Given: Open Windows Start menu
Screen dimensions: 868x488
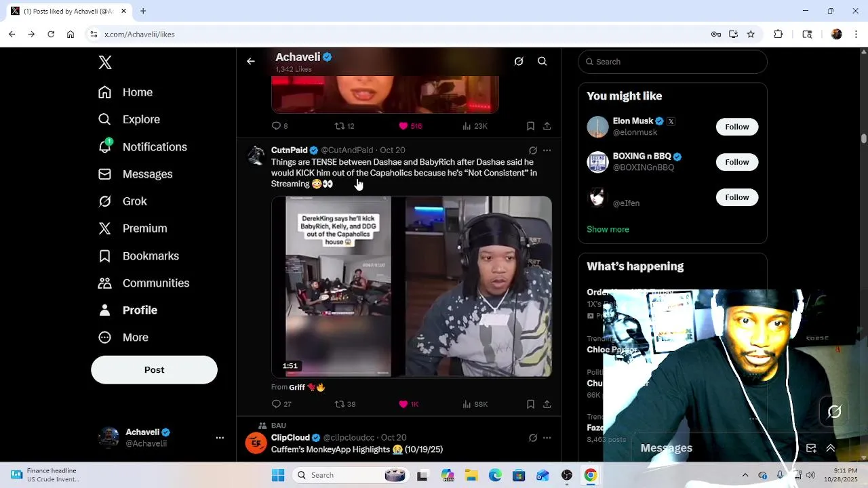Looking at the screenshot, I should [x=278, y=475].
